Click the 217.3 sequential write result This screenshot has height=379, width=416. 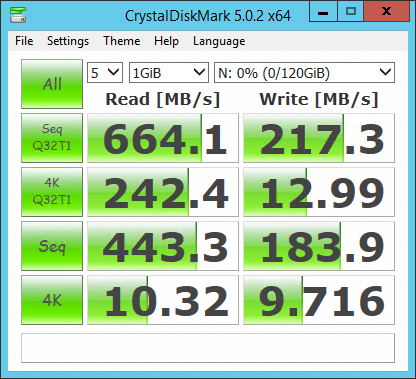point(319,138)
